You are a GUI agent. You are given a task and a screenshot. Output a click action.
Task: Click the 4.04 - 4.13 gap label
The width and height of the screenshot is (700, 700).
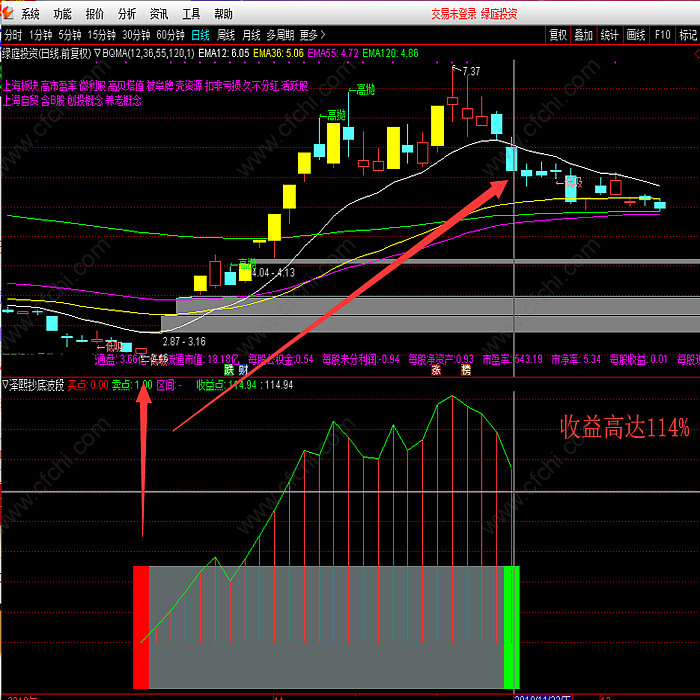[x=273, y=273]
